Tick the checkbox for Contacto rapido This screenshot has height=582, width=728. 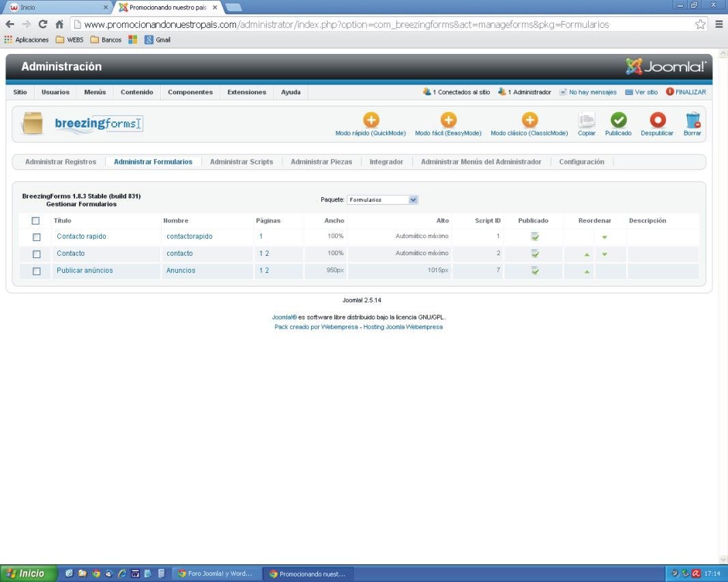coord(36,237)
